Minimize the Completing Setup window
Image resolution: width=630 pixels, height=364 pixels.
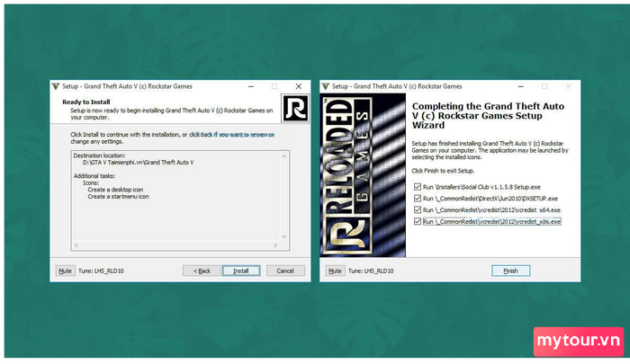(x=521, y=86)
